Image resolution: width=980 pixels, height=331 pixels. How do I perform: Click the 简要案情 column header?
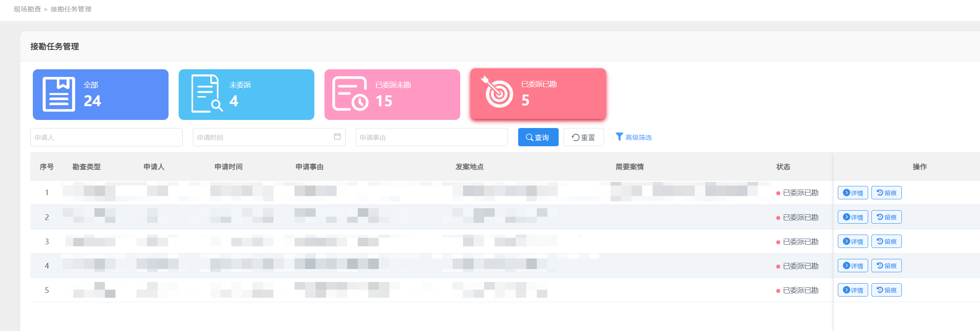pyautogui.click(x=630, y=167)
